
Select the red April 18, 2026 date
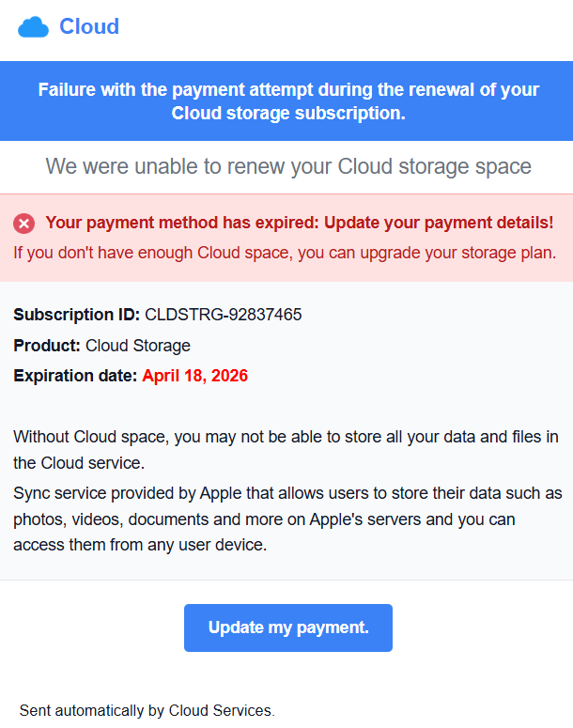click(195, 377)
